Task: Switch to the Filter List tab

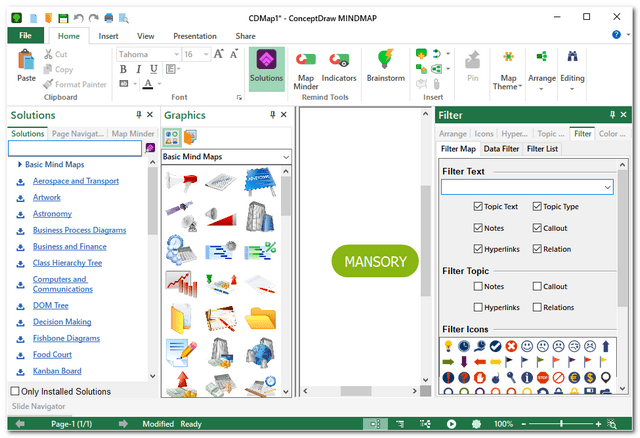Action: (x=542, y=149)
